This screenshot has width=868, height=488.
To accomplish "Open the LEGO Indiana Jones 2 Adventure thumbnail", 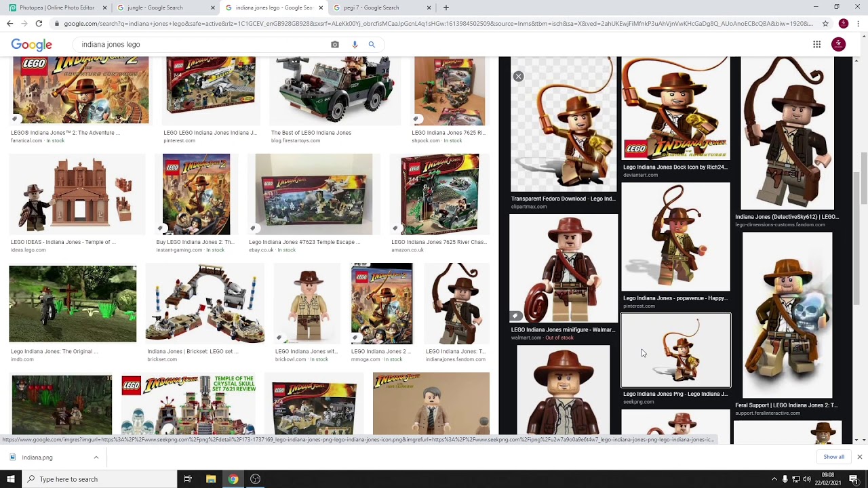I will click(x=81, y=91).
